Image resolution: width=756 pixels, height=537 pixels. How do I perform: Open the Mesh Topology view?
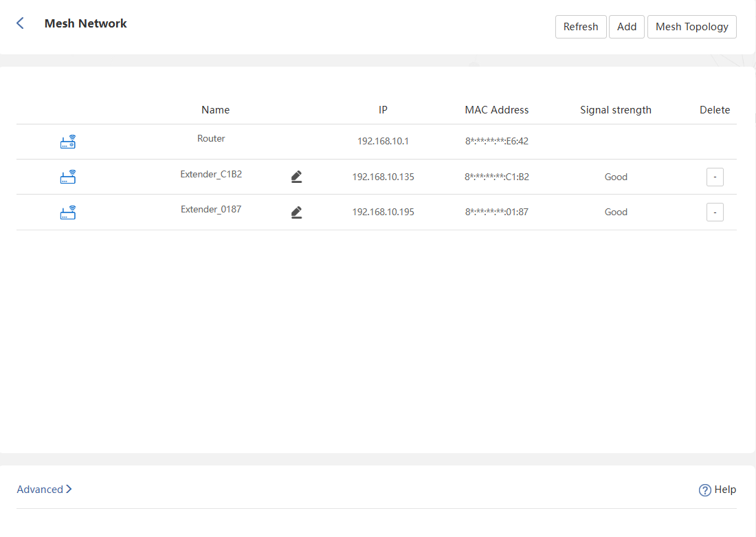[x=691, y=27]
